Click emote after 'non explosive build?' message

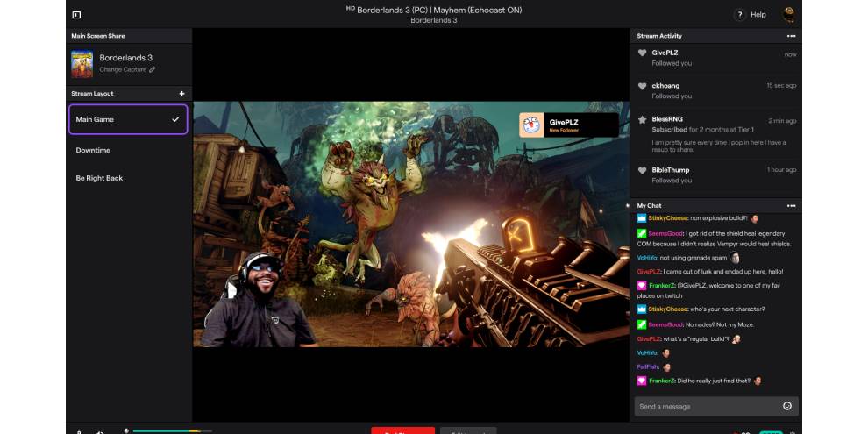click(754, 218)
